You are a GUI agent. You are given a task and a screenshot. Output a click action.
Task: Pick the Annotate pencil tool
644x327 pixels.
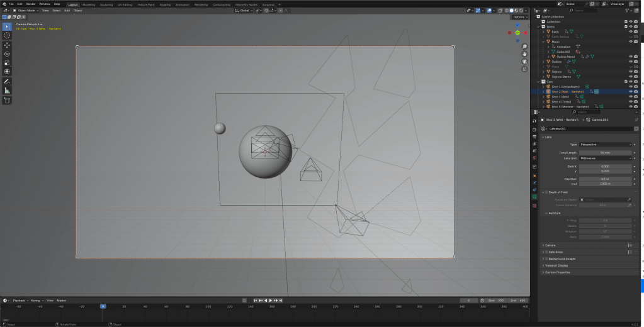click(x=7, y=81)
